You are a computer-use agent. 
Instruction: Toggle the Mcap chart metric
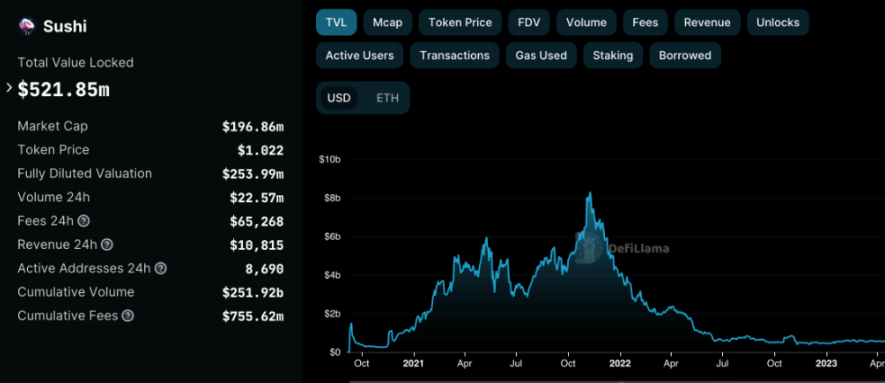pyautogui.click(x=388, y=23)
